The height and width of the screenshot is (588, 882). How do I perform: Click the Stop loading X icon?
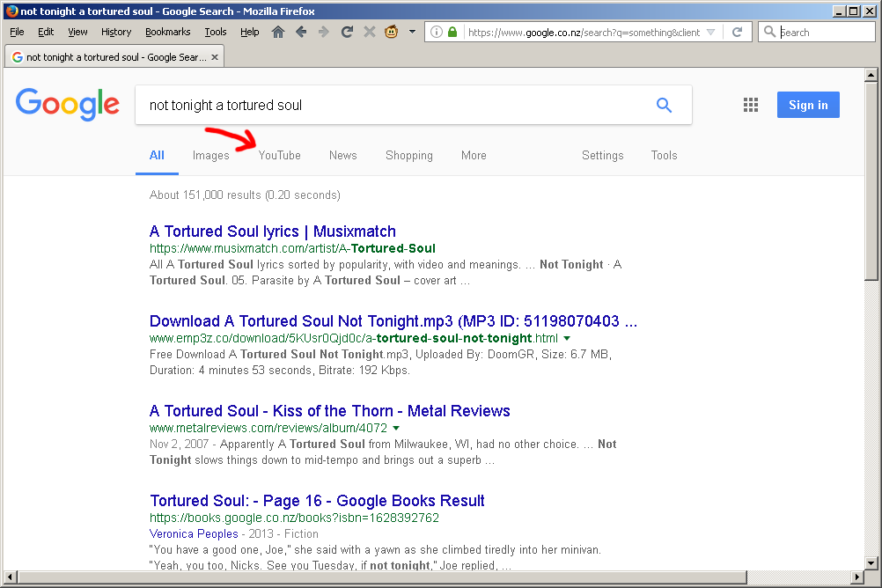(370, 32)
